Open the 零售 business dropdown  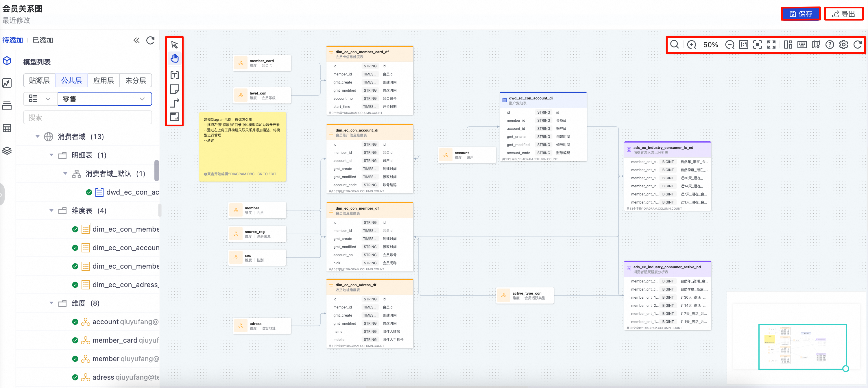[x=104, y=99]
